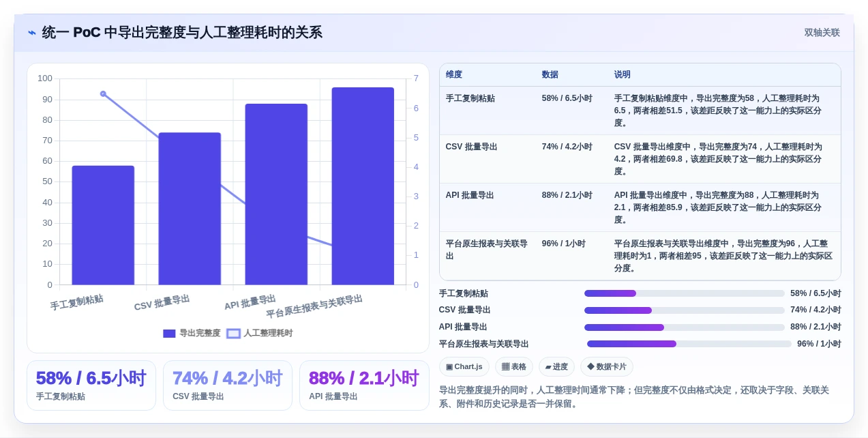Click x-axis label API 批量导出

(x=250, y=302)
